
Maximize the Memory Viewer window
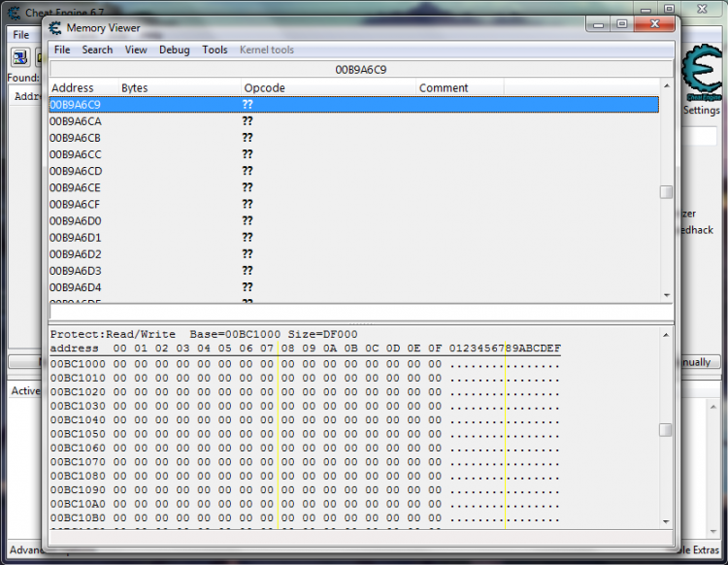622,23
